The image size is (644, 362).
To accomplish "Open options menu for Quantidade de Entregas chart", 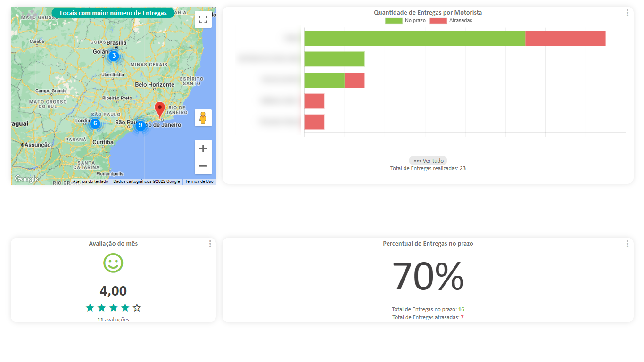I will (627, 13).
